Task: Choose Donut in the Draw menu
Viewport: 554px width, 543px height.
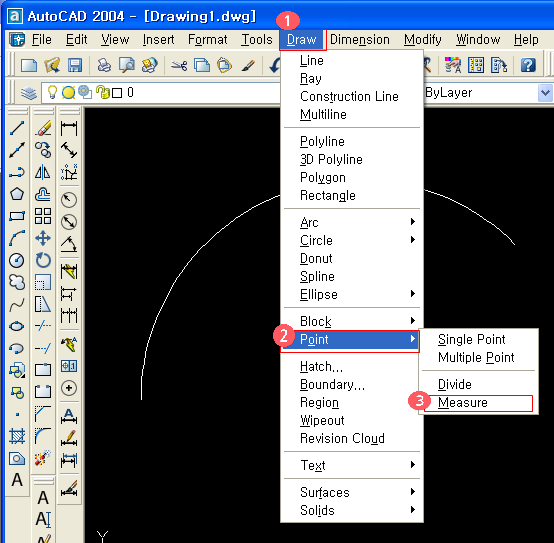Action: coord(352,258)
